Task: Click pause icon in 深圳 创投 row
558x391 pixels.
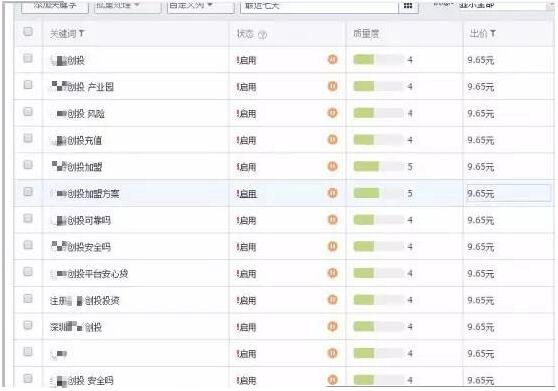Action: coord(332,326)
